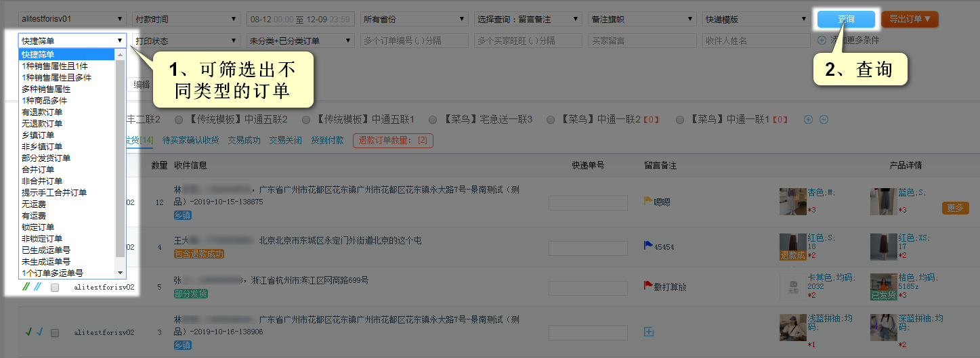This screenshot has height=358, width=980.
Task: Click the blue flag icon beside 45454
Action: click(x=647, y=246)
